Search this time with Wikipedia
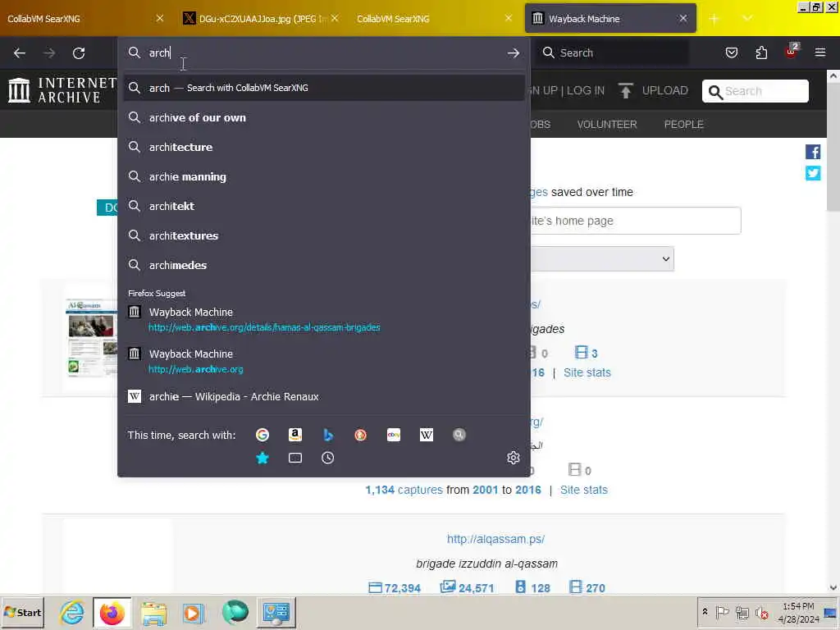The height and width of the screenshot is (630, 840). pos(427,435)
